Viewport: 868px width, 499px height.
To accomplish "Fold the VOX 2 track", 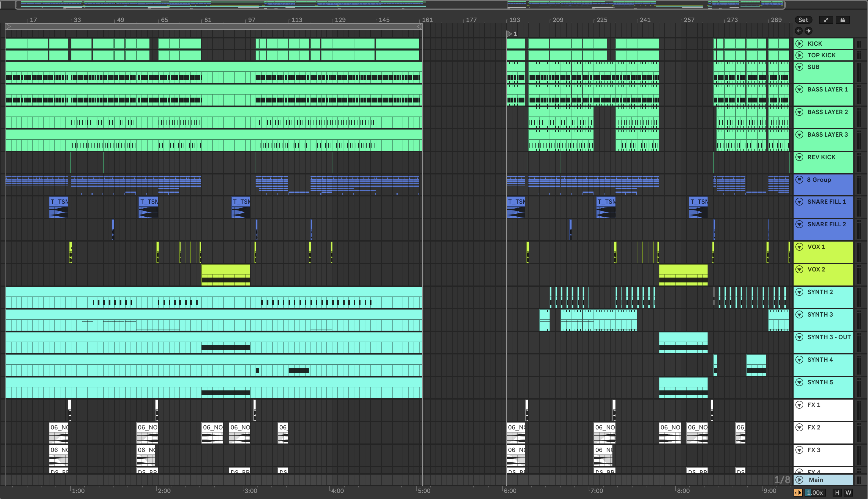I will click(799, 269).
